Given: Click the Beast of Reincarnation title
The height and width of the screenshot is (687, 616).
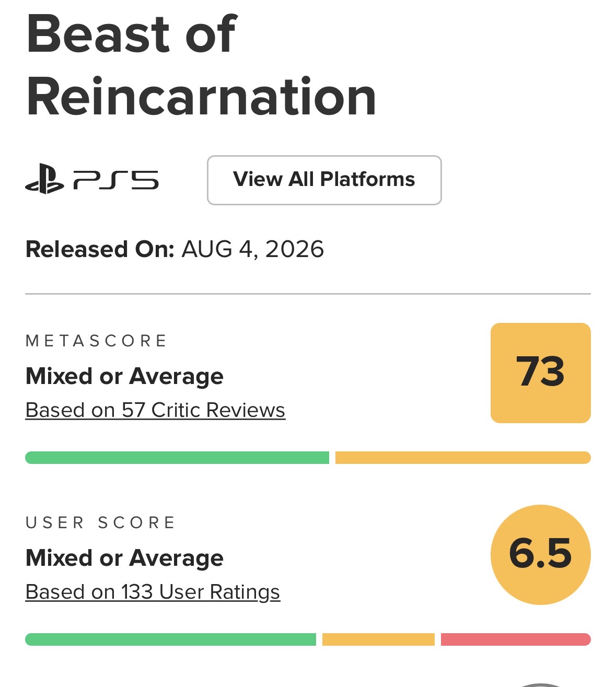Looking at the screenshot, I should point(201,65).
